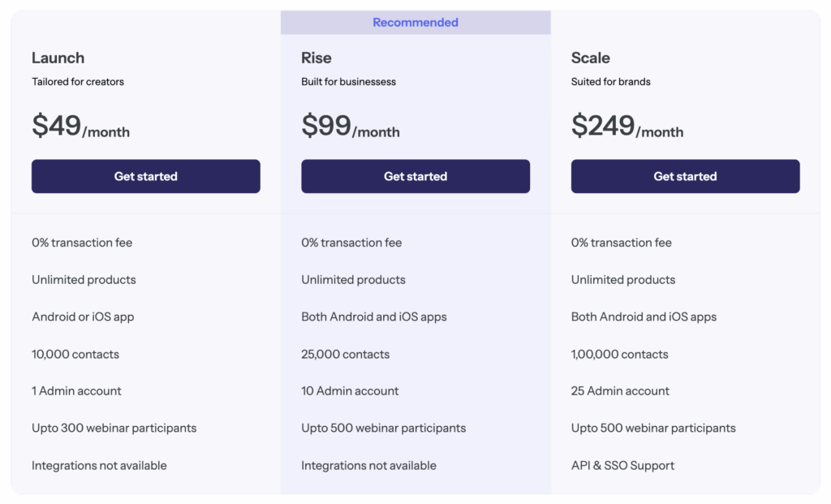Click the Scale plan title
Screen dimensions: 831x504
click(590, 58)
